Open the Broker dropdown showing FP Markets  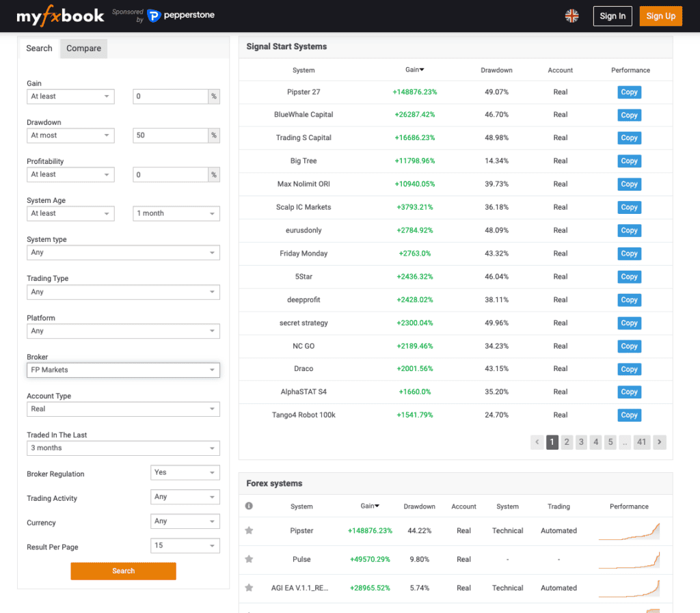point(123,370)
